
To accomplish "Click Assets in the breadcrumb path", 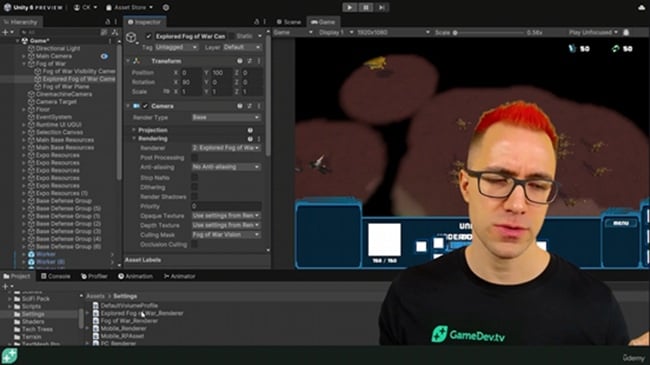I will point(95,296).
